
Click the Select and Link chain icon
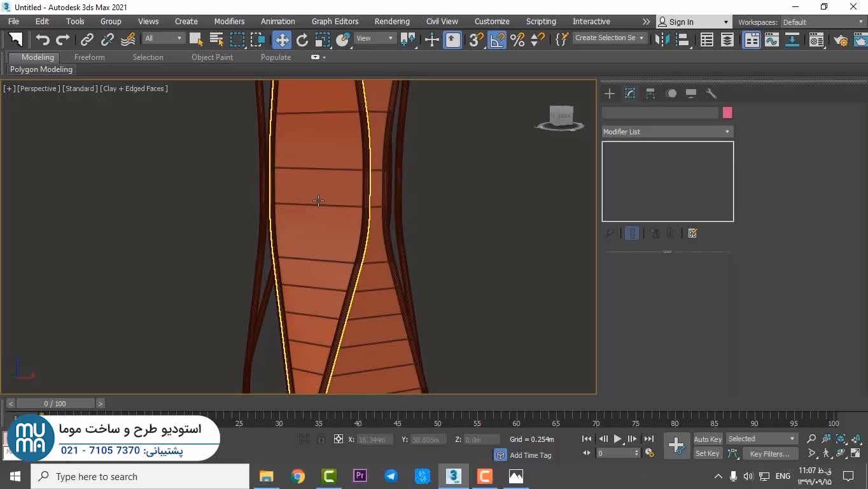pyautogui.click(x=87, y=40)
